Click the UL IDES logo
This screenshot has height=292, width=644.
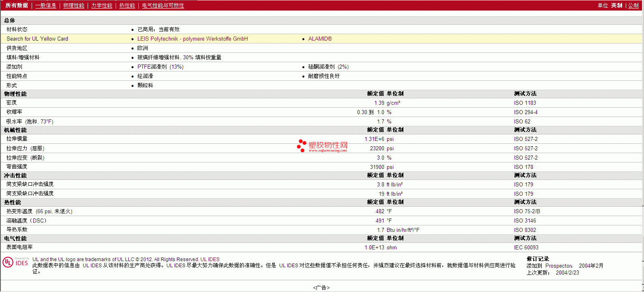point(15,262)
